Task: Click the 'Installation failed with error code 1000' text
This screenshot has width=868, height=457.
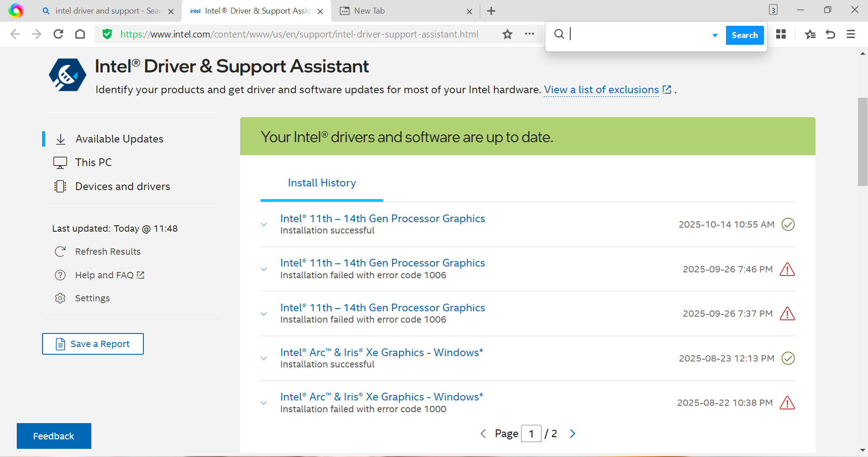Action: click(x=363, y=409)
